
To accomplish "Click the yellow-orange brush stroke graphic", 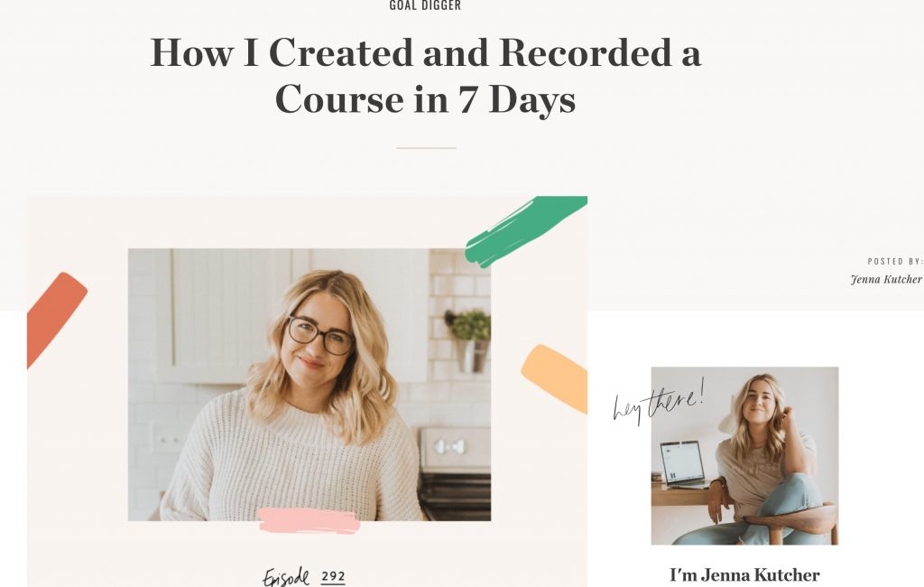I will point(555,377).
